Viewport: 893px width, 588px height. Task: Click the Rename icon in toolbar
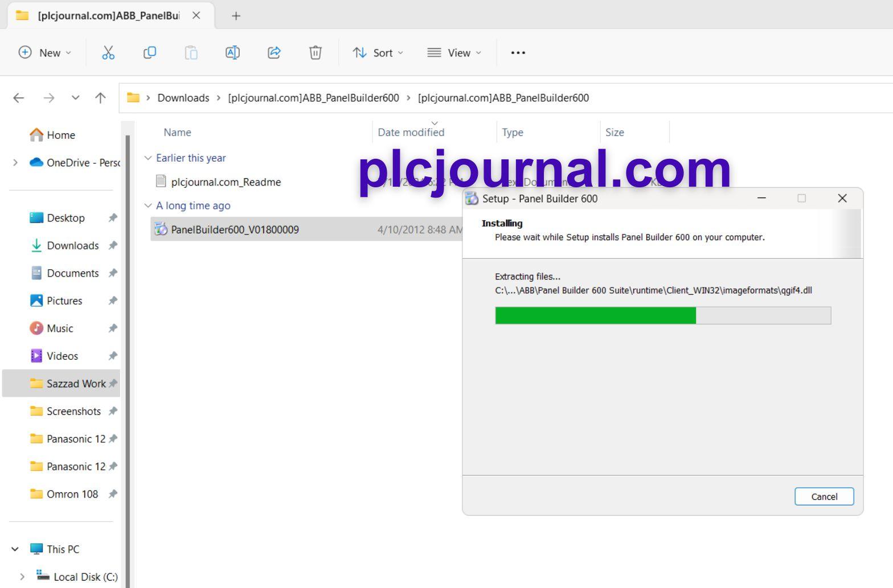pos(232,53)
